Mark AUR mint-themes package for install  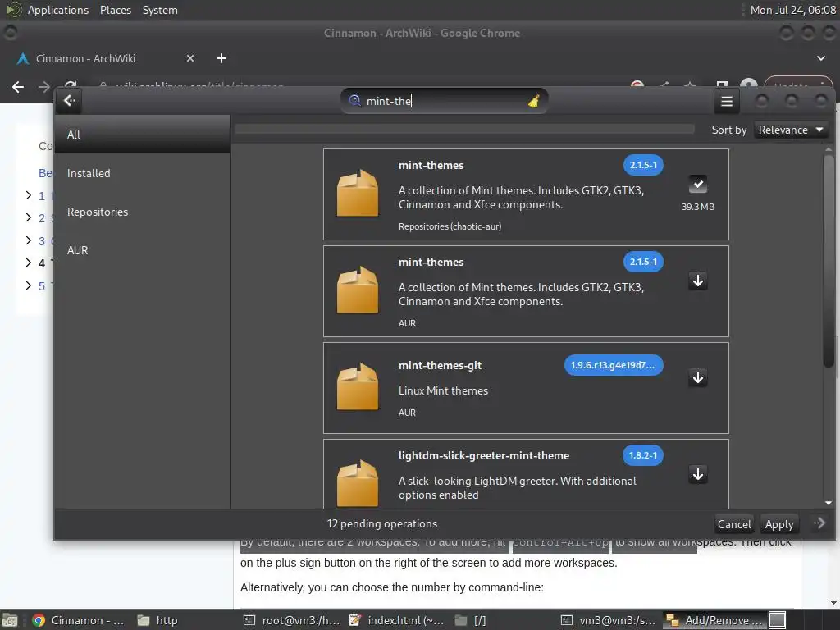click(x=697, y=281)
